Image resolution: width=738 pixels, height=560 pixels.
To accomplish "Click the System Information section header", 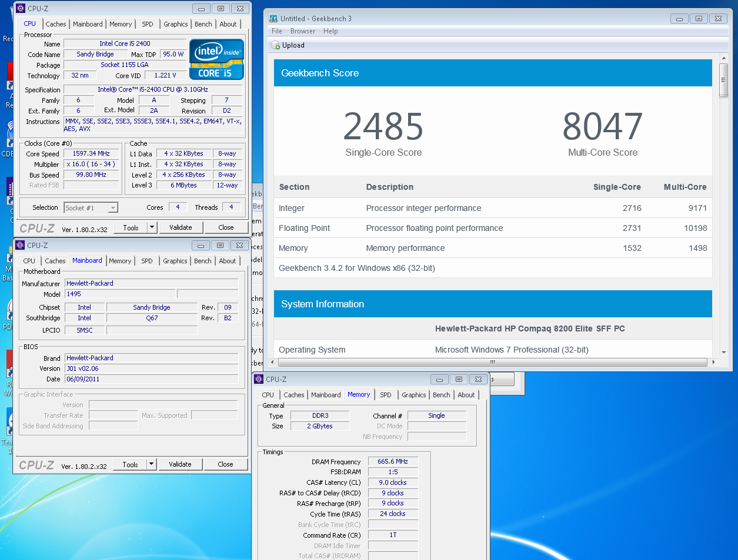I will (493, 304).
